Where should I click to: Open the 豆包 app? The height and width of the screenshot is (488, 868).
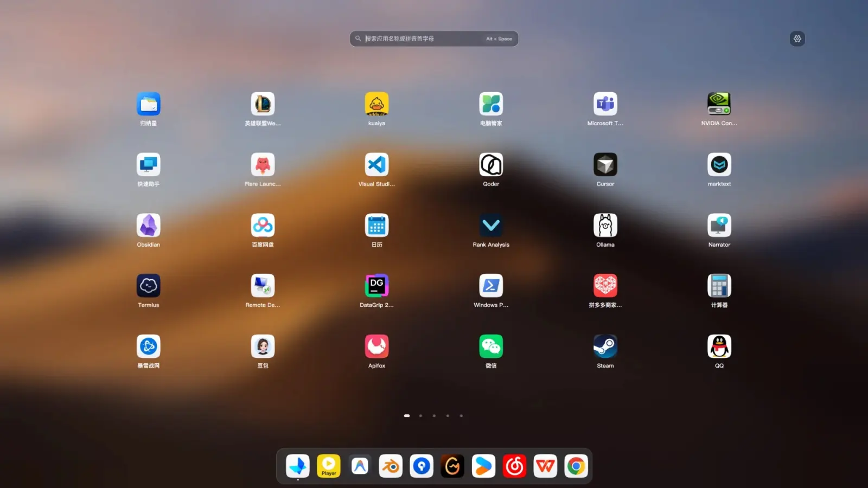pos(263,346)
